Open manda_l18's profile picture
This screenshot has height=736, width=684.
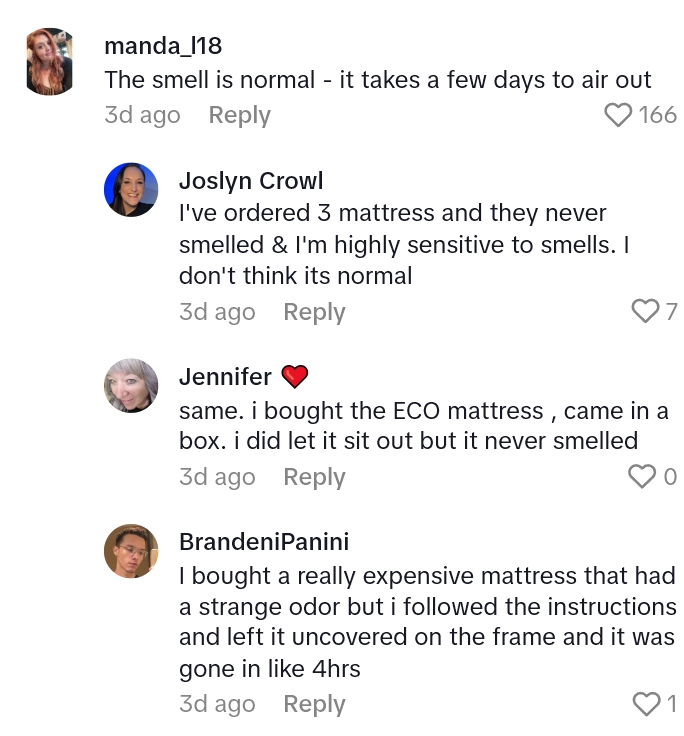(x=49, y=62)
